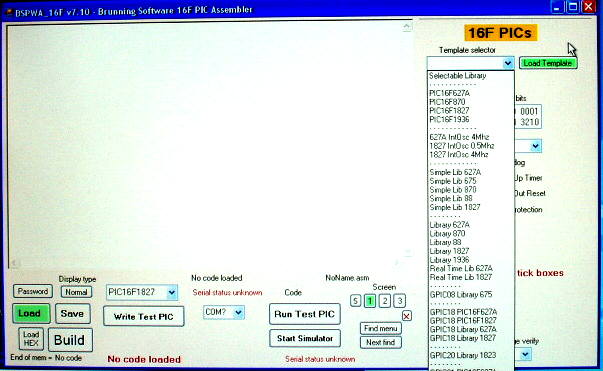Image resolution: width=603 pixels, height=371 pixels.
Task: Click the Save button
Action: click(x=73, y=314)
